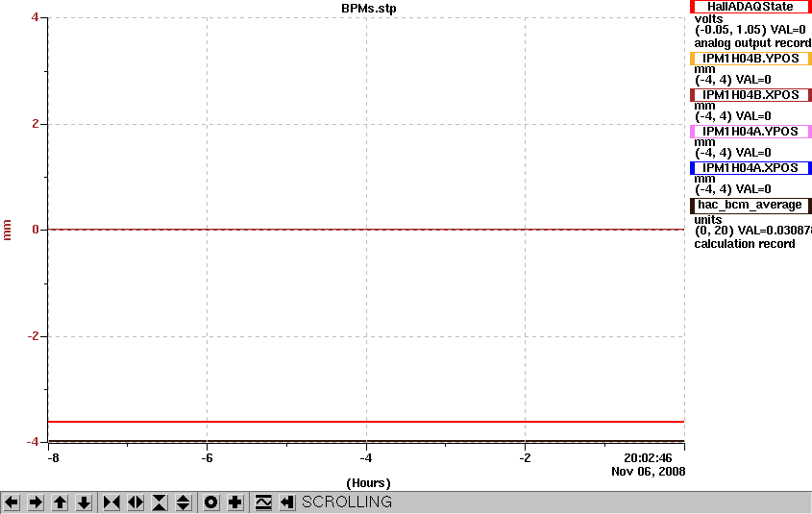The width and height of the screenshot is (812, 514).
Task: Pan the plot left with the left arrow
Action: (12, 502)
